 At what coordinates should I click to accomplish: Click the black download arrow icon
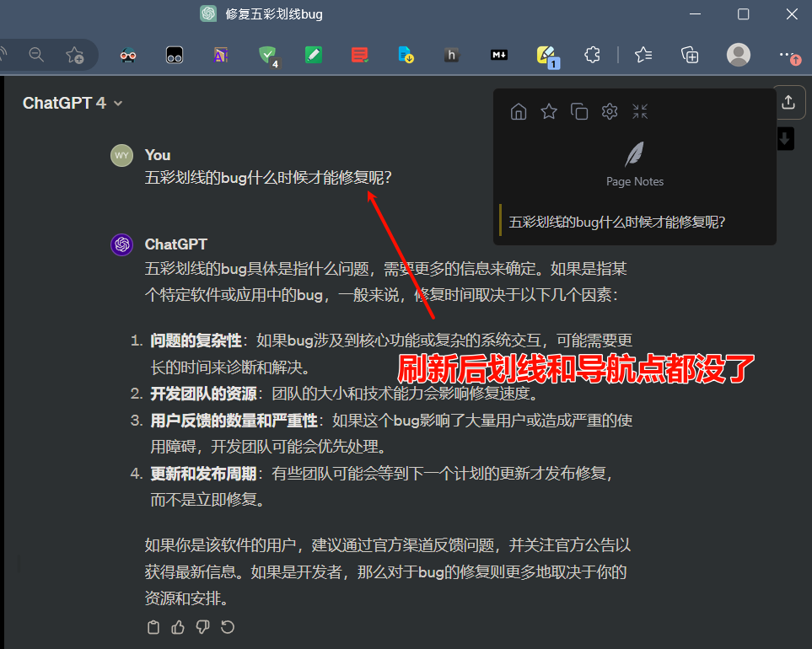(785, 139)
